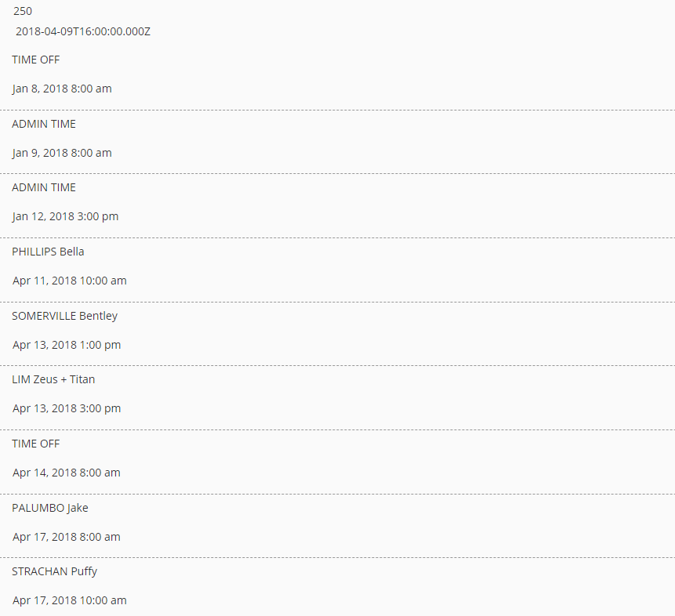675x616 pixels.
Task: Click the Apr 11, 2018 10:00 am date
Action: (70, 281)
